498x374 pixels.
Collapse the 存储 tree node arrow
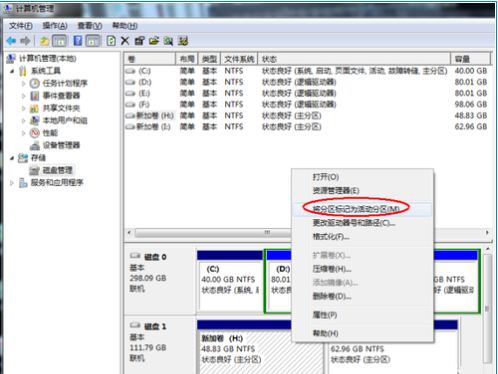[12, 158]
